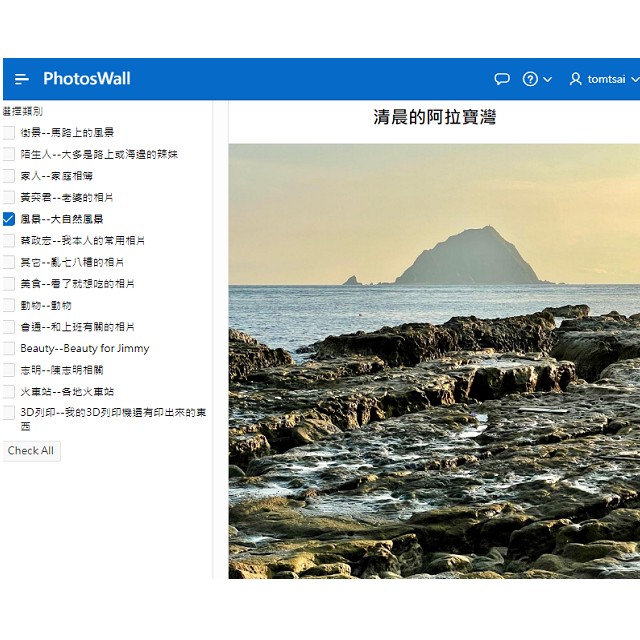
Task: Click the user profile icon
Action: pos(575,79)
